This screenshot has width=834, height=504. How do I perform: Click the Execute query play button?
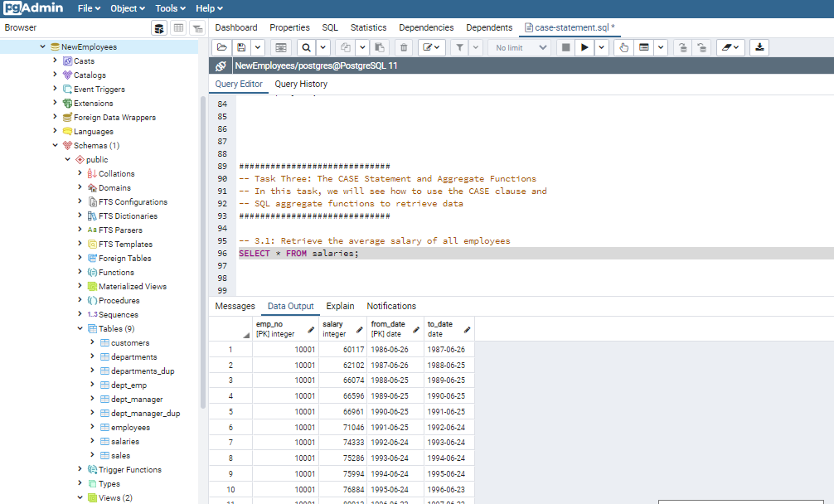point(584,47)
